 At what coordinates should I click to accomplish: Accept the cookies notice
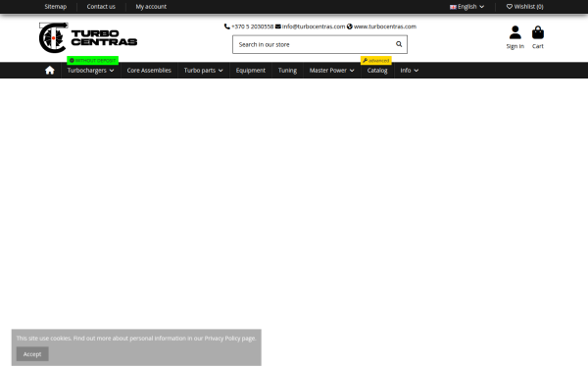tap(32, 354)
